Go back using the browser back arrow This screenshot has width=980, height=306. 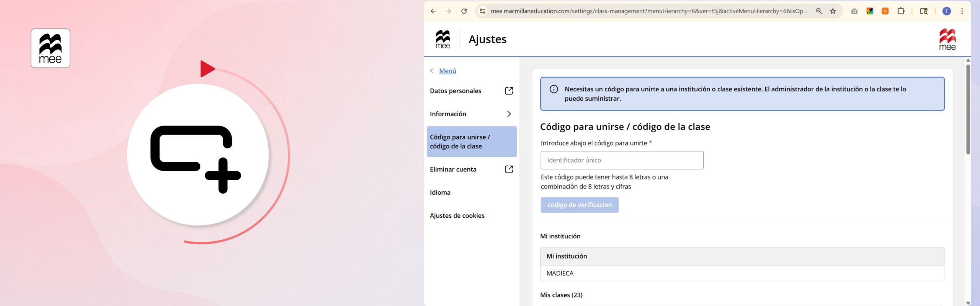(433, 11)
